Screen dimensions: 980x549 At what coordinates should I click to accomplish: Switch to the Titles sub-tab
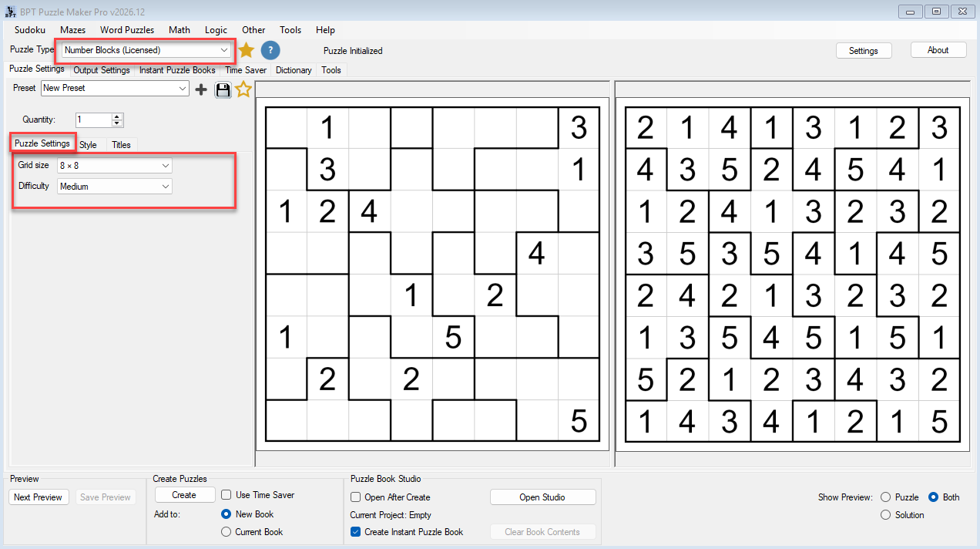point(121,145)
